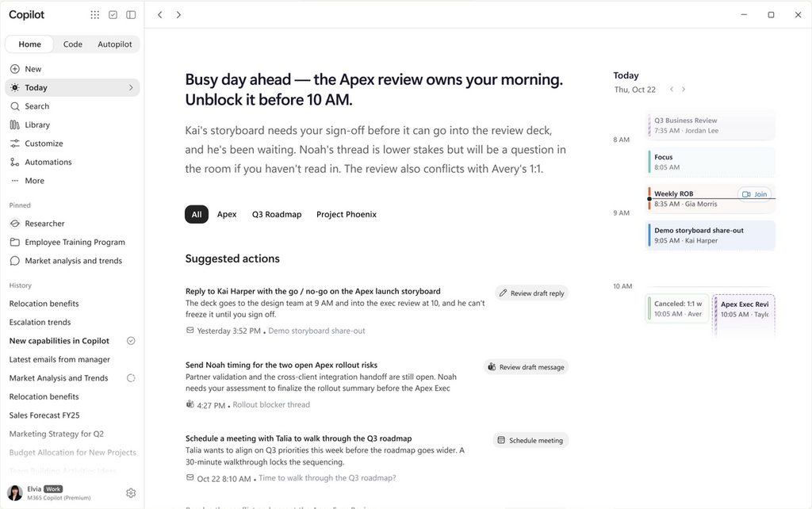The height and width of the screenshot is (509, 812).
Task: Click Review draft message button
Action: click(527, 367)
